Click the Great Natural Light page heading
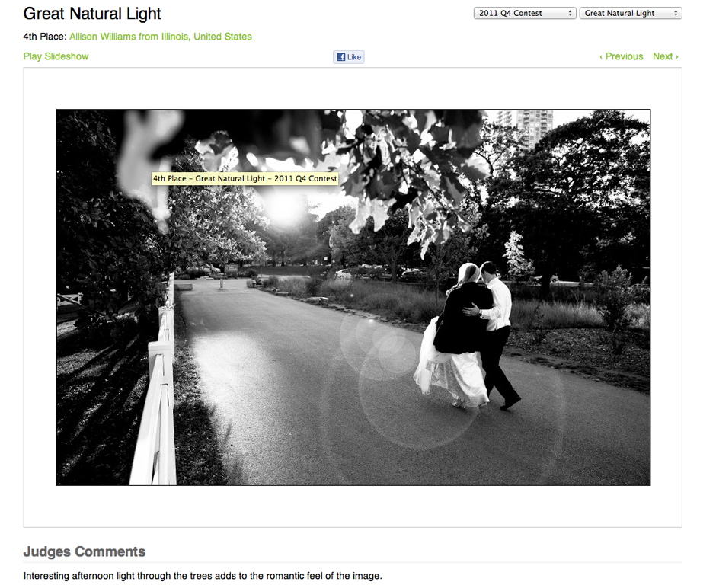This screenshot has height=588, width=716. point(92,14)
